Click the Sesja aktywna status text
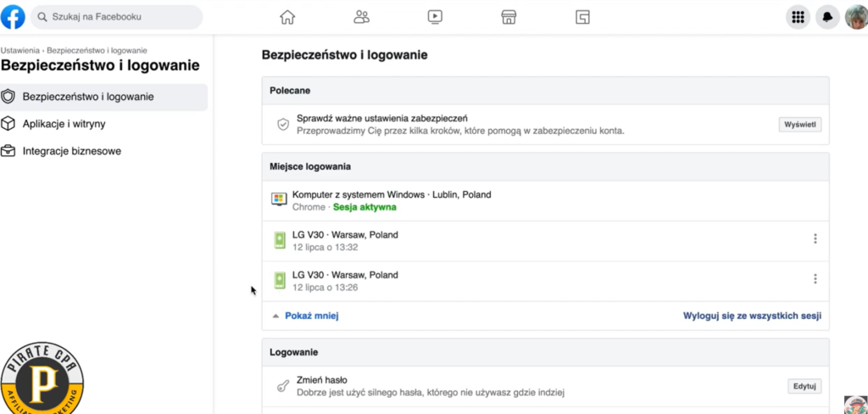Viewport: 868px width, 414px height. click(364, 207)
